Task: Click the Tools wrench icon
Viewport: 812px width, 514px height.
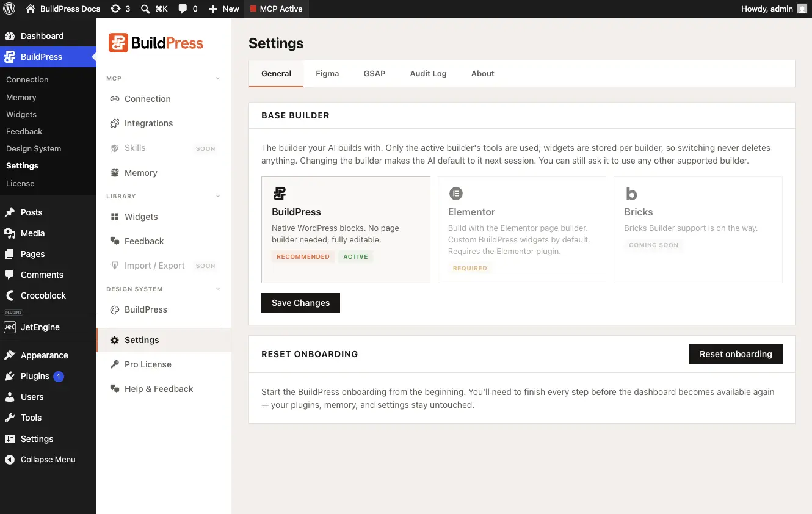Action: (10, 418)
